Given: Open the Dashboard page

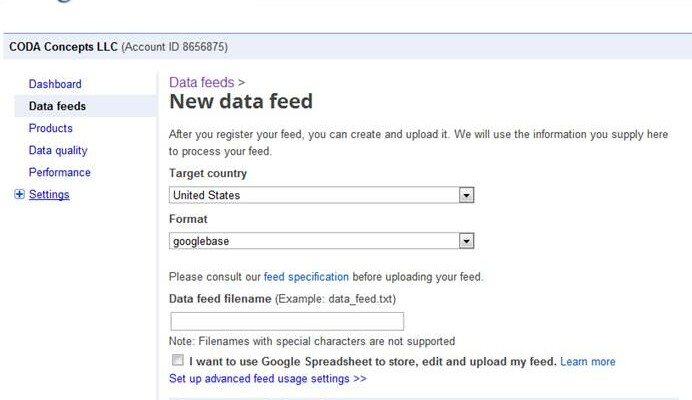Looking at the screenshot, I should pos(55,84).
